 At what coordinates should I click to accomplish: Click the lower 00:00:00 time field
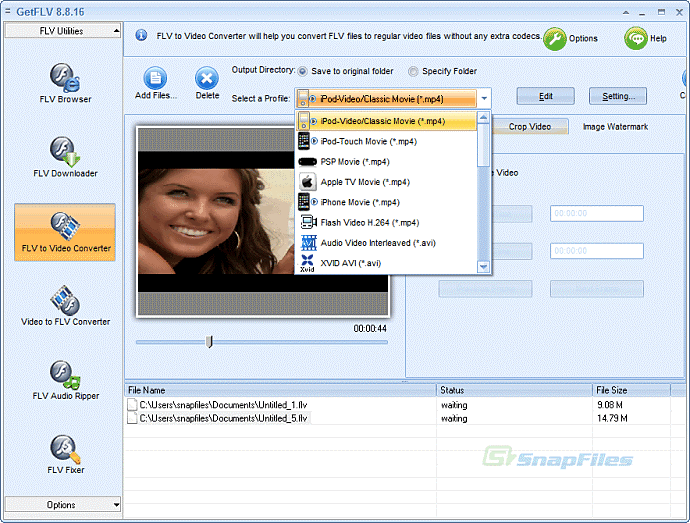point(597,251)
